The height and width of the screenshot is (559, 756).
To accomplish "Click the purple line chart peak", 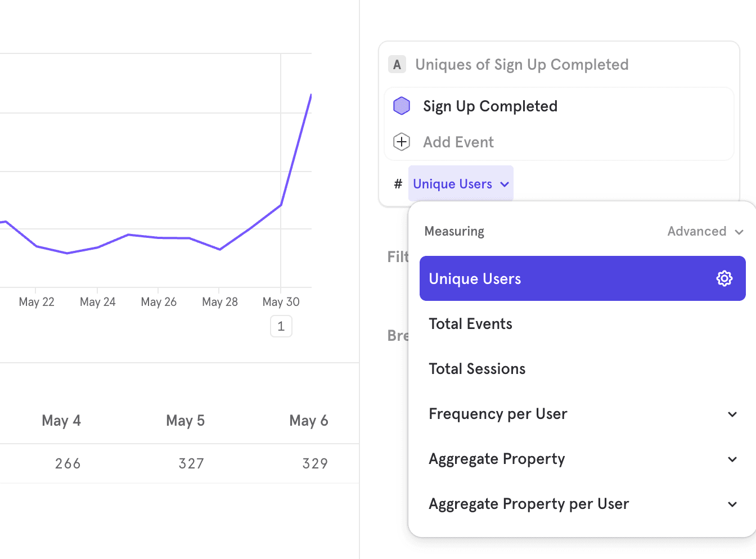I will pos(310,97).
